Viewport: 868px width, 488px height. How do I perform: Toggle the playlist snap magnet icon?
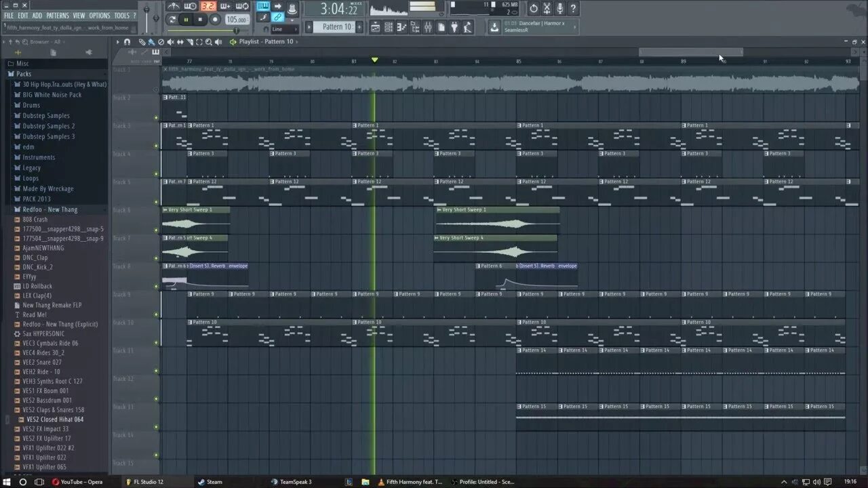pos(127,42)
